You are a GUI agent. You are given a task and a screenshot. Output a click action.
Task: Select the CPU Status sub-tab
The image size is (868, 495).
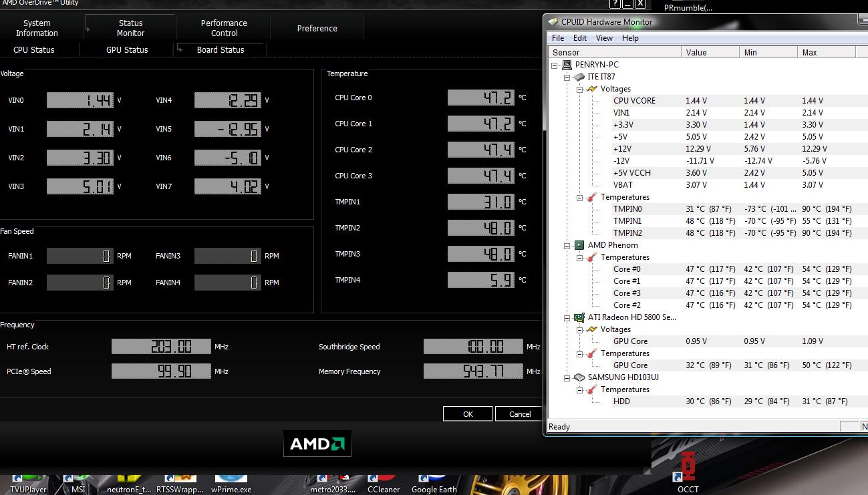[x=34, y=49]
